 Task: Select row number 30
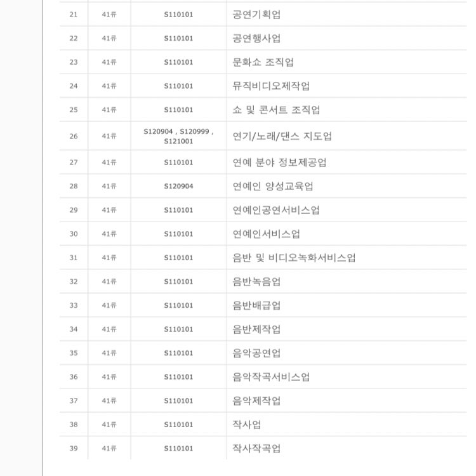click(x=74, y=234)
